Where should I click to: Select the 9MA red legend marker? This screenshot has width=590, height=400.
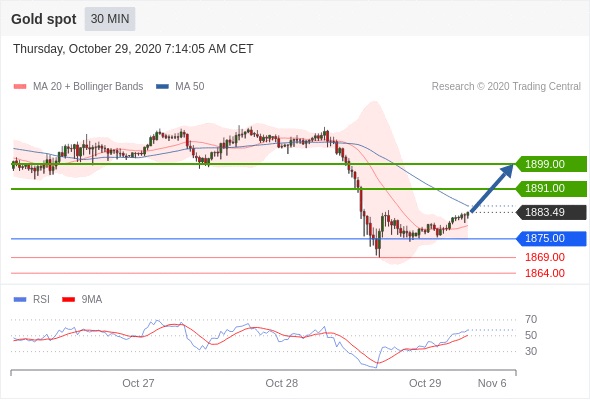tap(68, 300)
